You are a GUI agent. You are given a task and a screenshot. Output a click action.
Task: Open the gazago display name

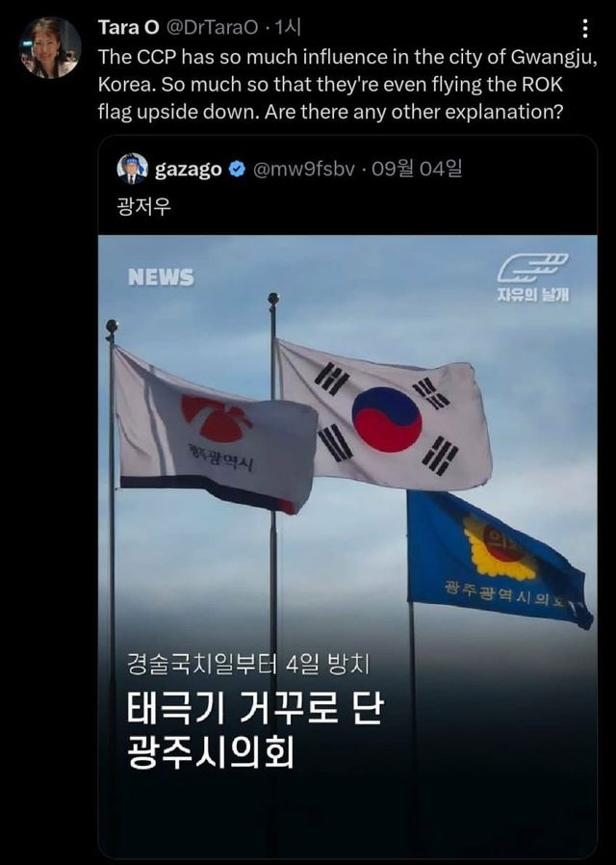(189, 170)
